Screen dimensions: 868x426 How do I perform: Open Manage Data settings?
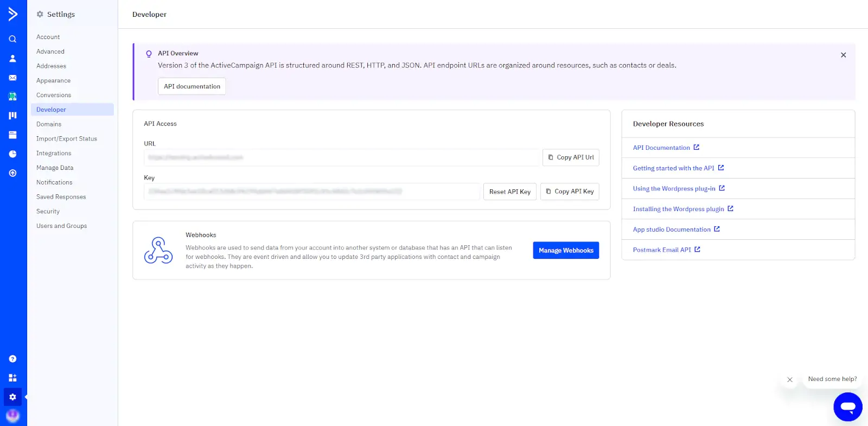coord(55,168)
